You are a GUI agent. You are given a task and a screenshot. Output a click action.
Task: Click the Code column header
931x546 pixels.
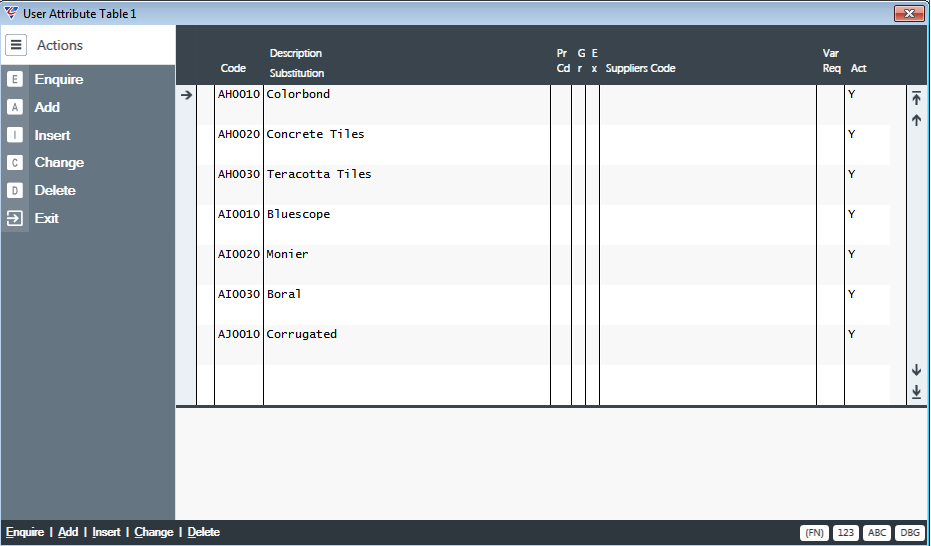233,68
